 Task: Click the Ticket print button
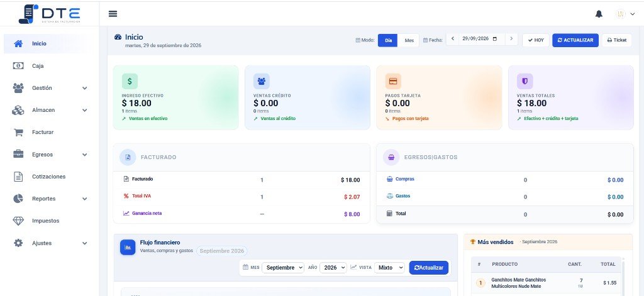point(617,40)
